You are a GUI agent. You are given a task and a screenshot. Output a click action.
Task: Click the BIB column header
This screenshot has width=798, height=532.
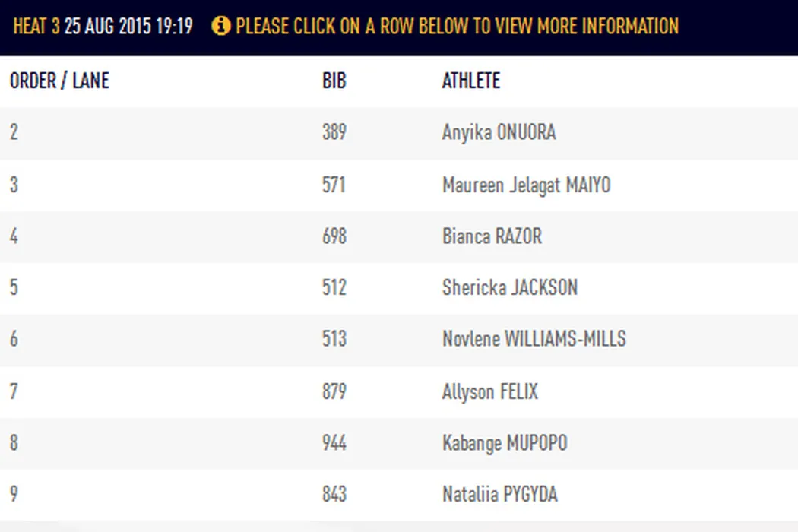click(x=334, y=81)
